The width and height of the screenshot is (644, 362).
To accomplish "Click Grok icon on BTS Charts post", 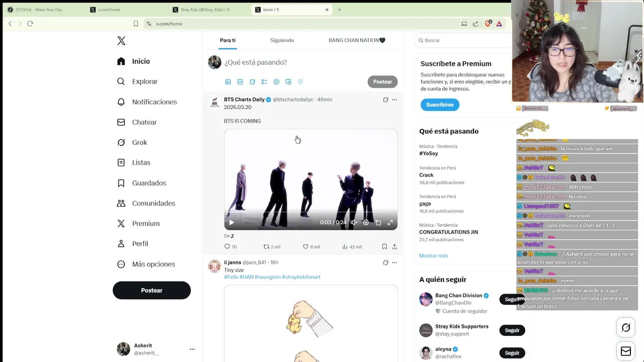I will [x=385, y=100].
